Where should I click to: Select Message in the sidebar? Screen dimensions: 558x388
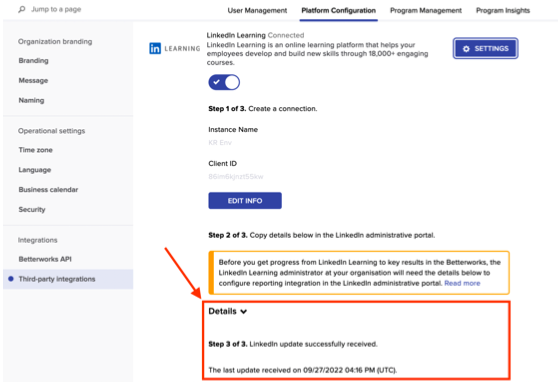pos(33,81)
